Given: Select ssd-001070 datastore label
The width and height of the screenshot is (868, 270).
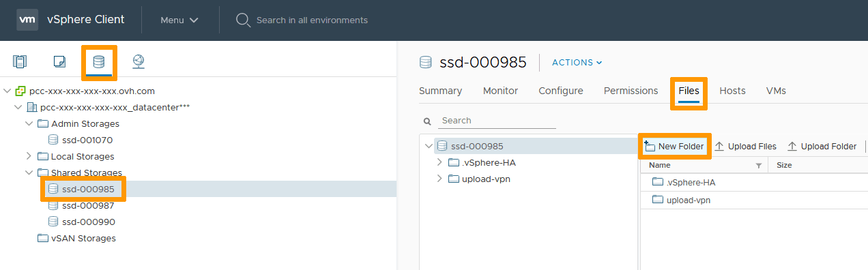Looking at the screenshot, I should [87, 140].
